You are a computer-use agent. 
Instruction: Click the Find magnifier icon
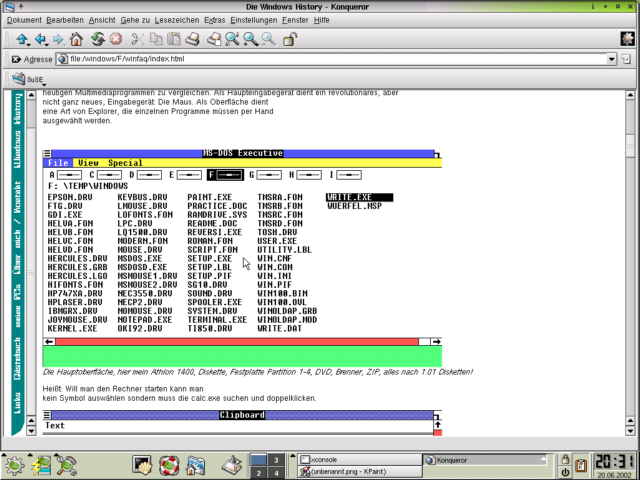232,39
